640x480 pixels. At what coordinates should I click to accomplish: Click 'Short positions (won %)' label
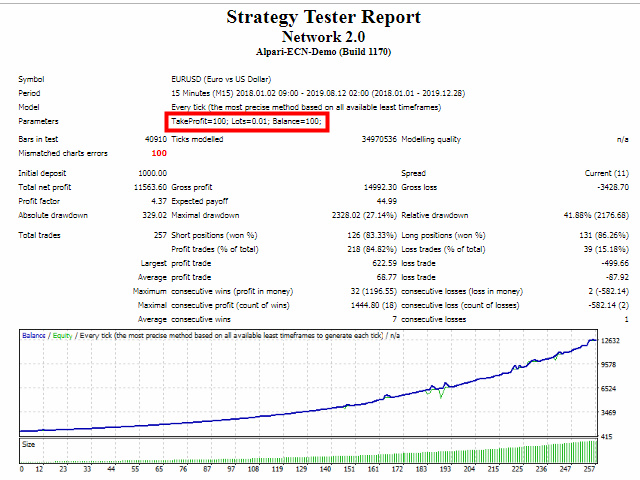click(214, 236)
